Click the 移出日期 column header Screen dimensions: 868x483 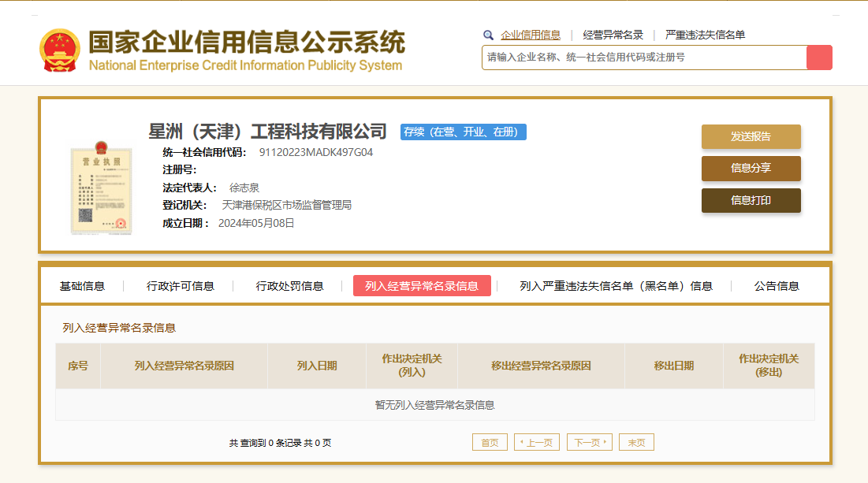(x=674, y=366)
